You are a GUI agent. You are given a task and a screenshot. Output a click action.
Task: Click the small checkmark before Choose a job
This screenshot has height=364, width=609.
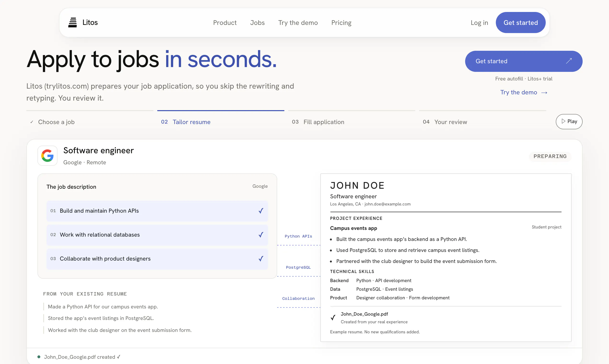32,122
